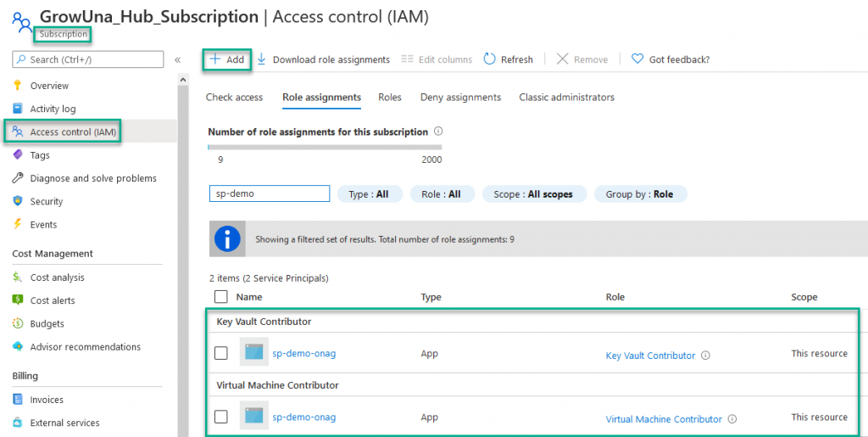Click the Budgets icon
Viewport: 868px width, 437px height.
18,323
